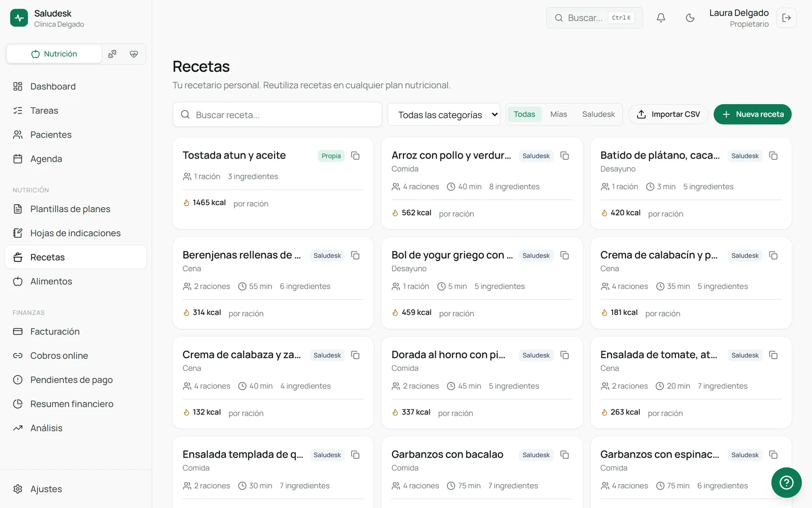This screenshot has height=508, width=812.
Task: Filter recipes by Saludesk
Action: click(x=598, y=114)
